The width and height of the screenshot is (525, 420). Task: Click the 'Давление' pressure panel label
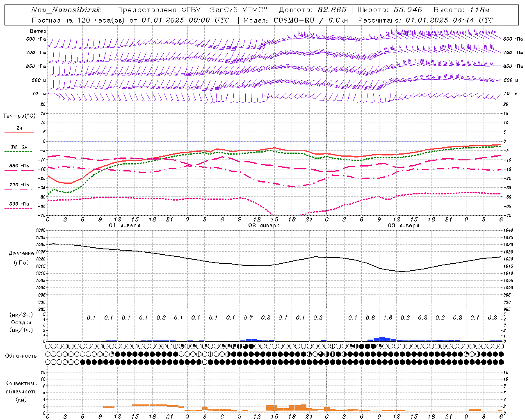[21, 253]
